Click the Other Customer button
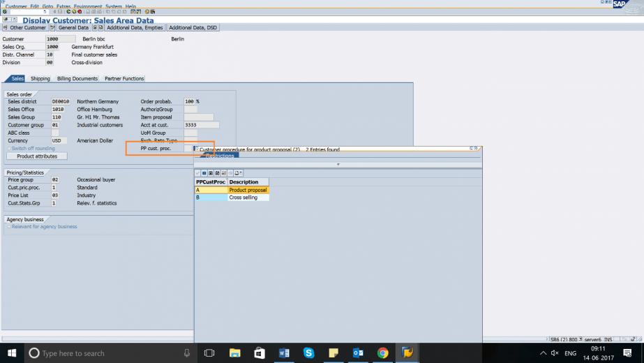 point(27,28)
